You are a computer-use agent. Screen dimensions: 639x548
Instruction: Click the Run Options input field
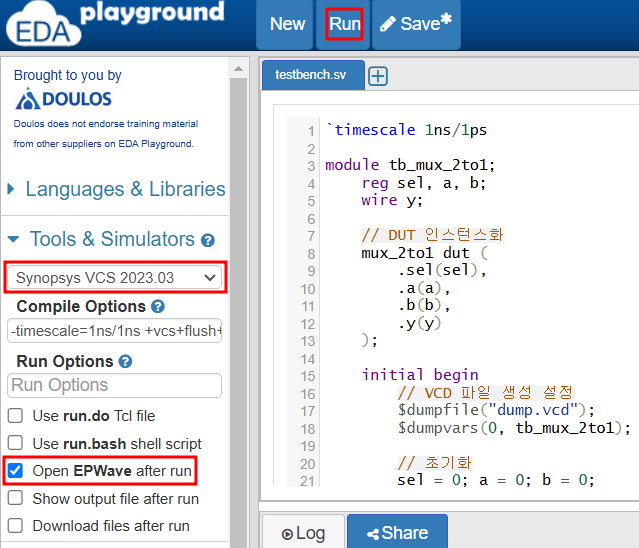pos(114,385)
